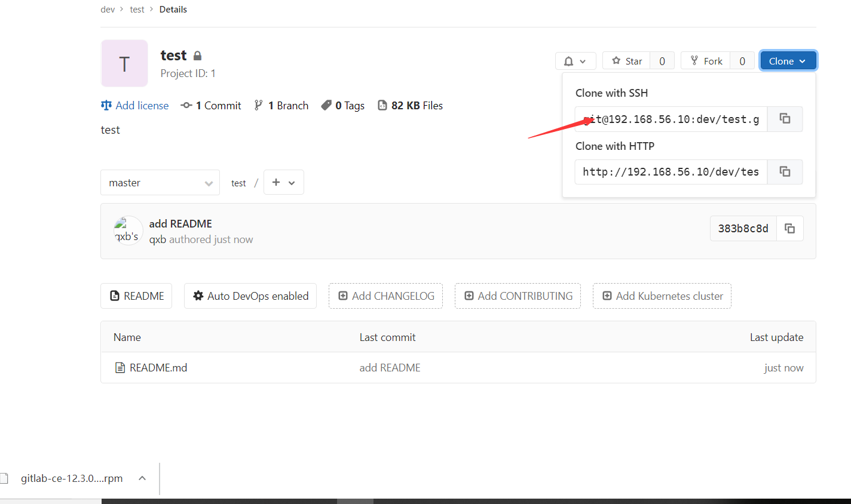Click the test path breadcrumb in file browser
Image resolution: width=851 pixels, height=504 pixels.
pos(238,183)
